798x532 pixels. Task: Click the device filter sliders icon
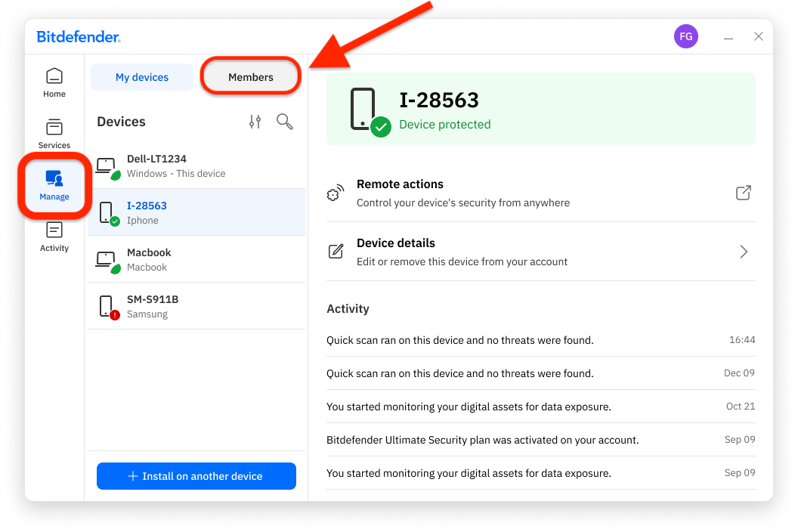[255, 122]
